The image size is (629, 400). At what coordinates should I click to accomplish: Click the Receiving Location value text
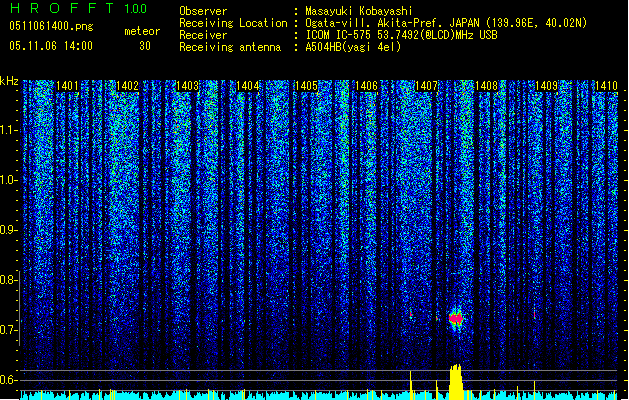coord(446,23)
